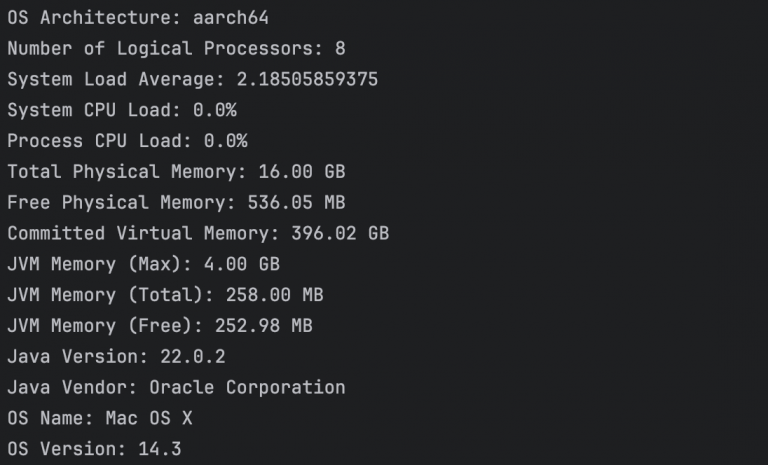This screenshot has height=465, width=768.
Task: Click the text Oracle Corporation
Action: 247,387
